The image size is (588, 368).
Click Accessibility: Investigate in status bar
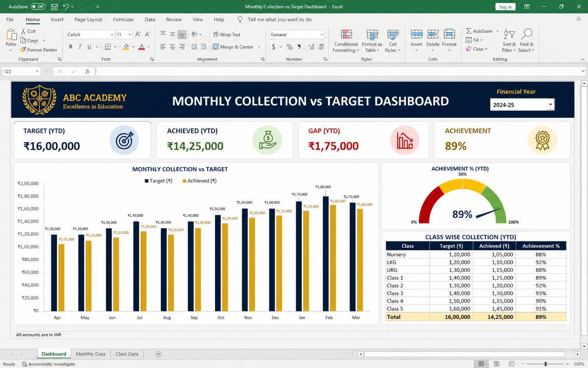[x=48, y=364]
